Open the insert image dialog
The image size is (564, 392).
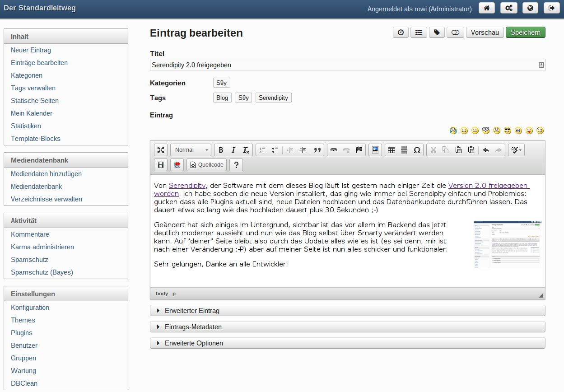(x=375, y=150)
